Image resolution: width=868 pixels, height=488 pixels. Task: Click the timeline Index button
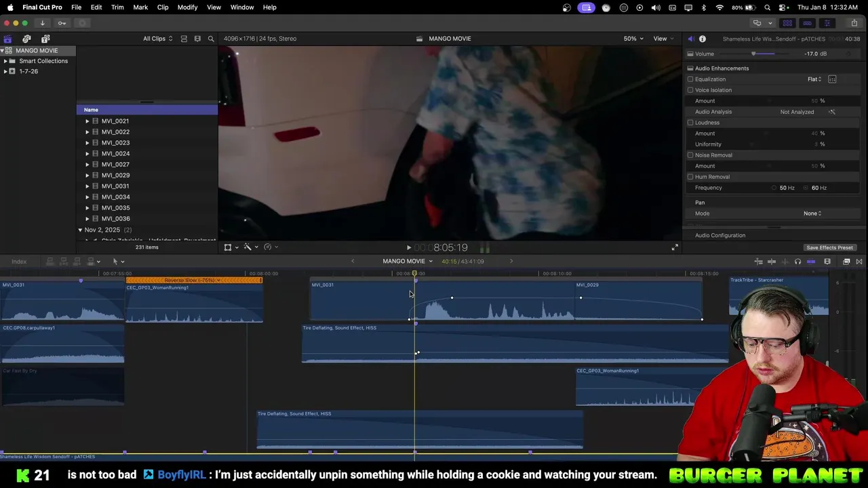[x=19, y=262]
